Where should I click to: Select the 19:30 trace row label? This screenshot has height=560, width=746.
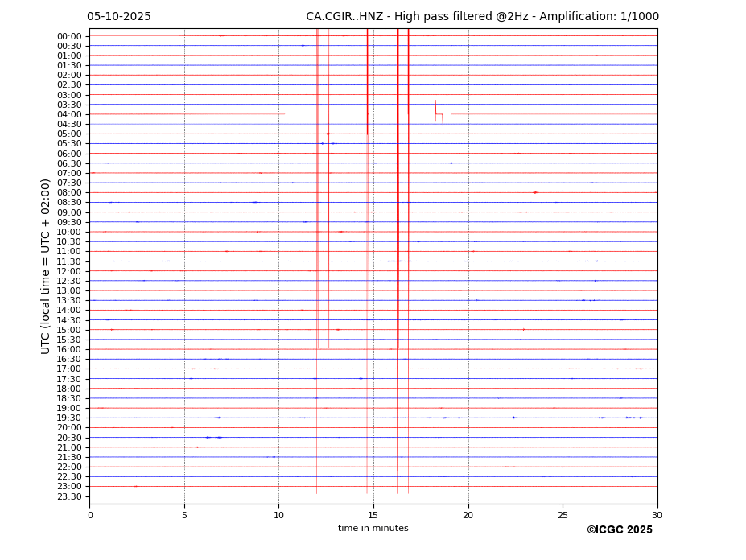[x=68, y=418]
